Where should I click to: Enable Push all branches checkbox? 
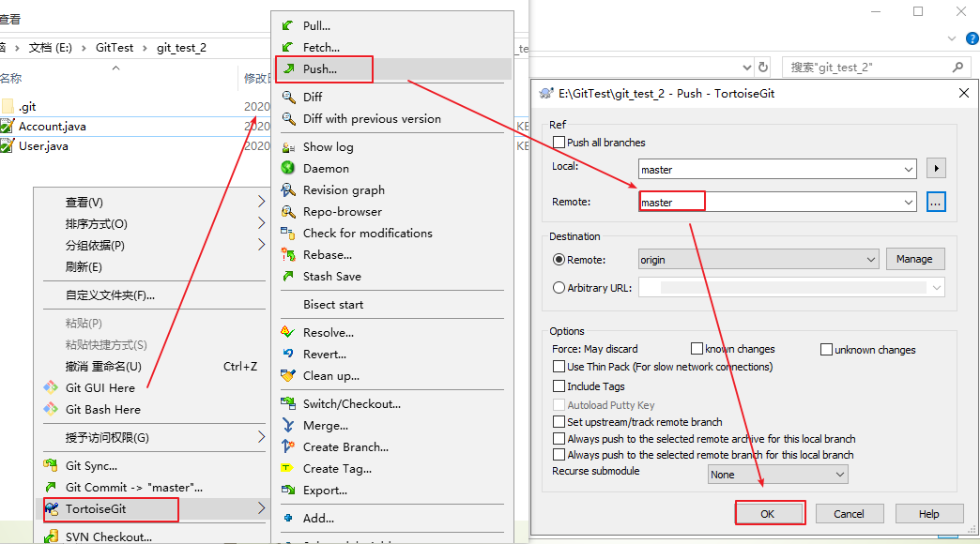[559, 143]
